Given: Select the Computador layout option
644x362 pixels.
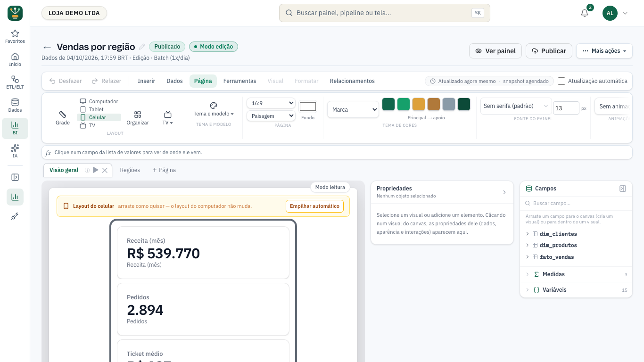Looking at the screenshot, I should [x=99, y=101].
